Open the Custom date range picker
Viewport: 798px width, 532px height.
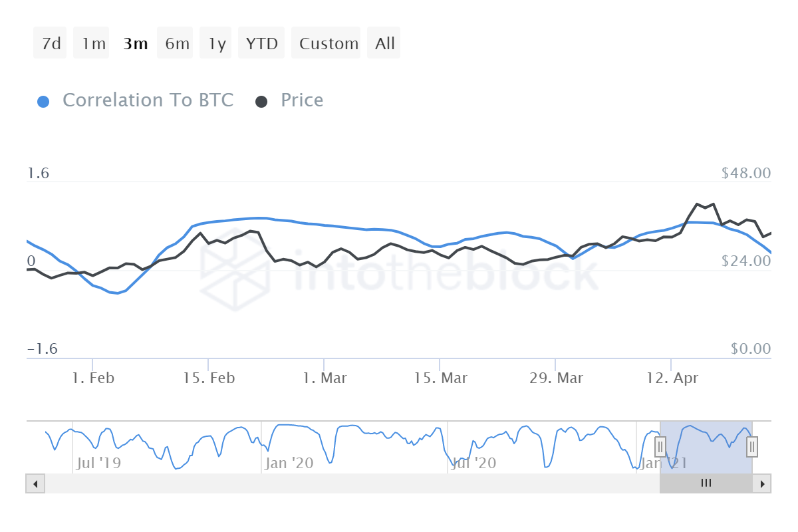click(x=327, y=44)
